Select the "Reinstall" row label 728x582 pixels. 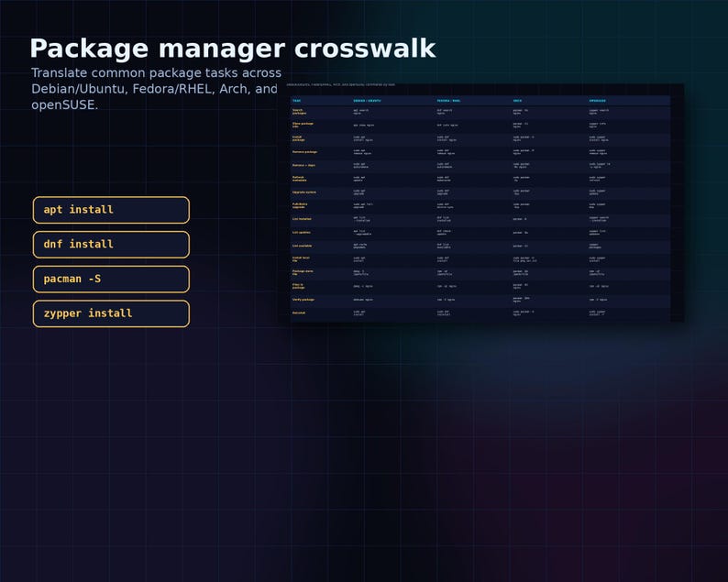(299, 313)
